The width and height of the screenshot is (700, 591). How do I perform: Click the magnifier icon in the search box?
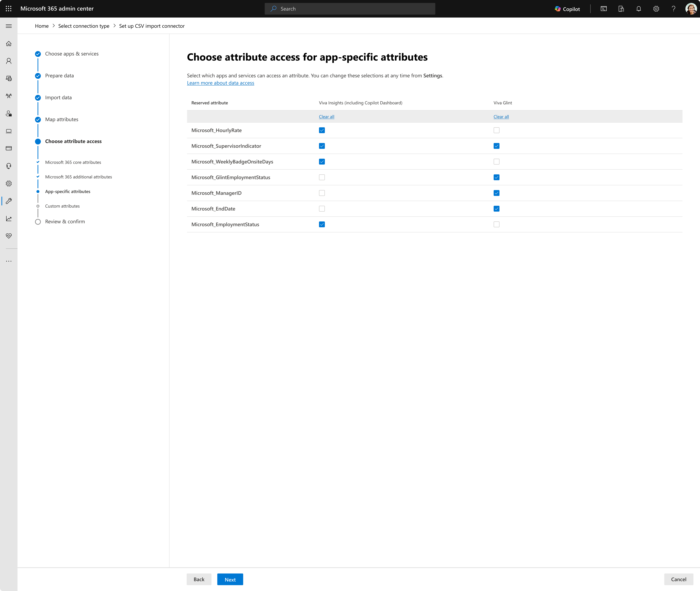click(x=274, y=9)
